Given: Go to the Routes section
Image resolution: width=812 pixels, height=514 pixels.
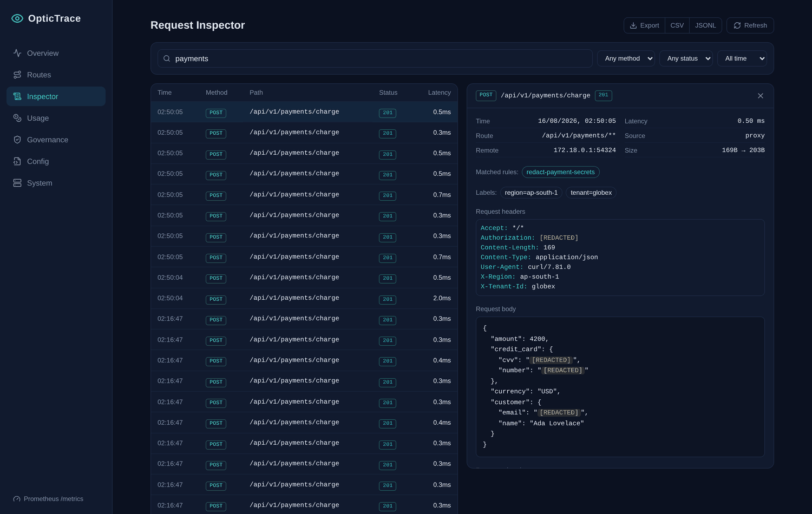Looking at the screenshot, I should click(x=56, y=75).
